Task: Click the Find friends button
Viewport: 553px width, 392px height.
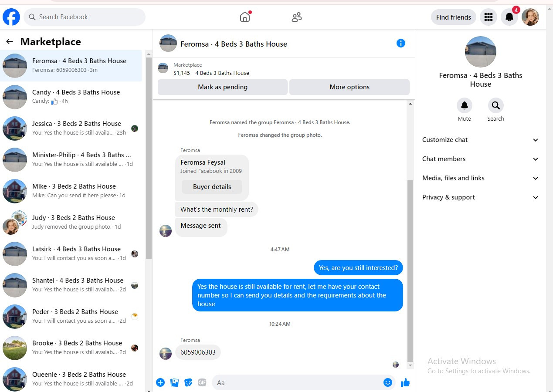Action: pos(454,17)
